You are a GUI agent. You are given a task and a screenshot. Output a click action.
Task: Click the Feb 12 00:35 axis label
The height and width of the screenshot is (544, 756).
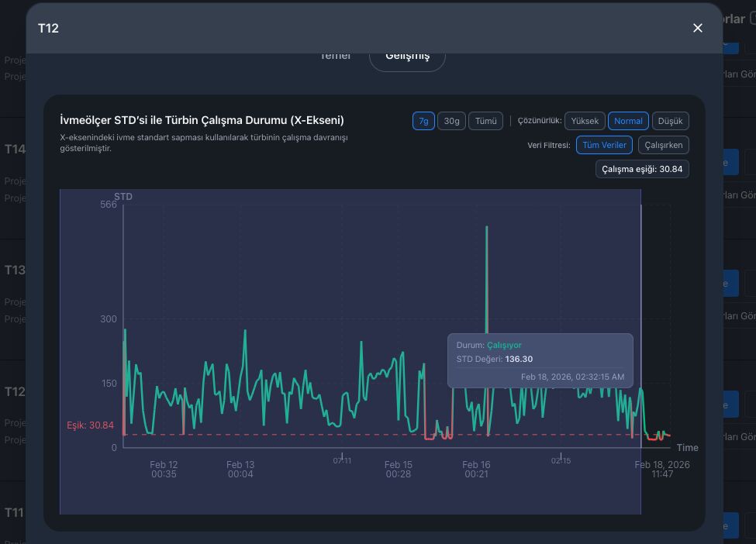click(164, 470)
